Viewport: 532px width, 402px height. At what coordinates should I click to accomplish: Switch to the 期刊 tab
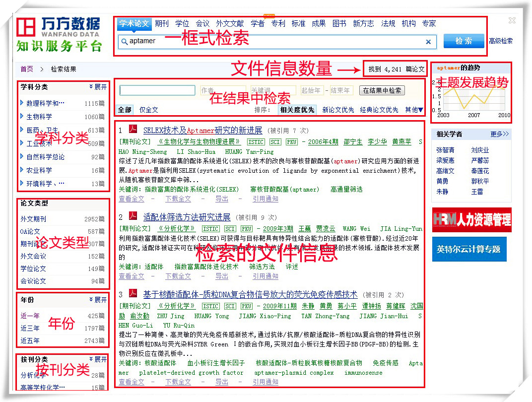pyautogui.click(x=162, y=23)
